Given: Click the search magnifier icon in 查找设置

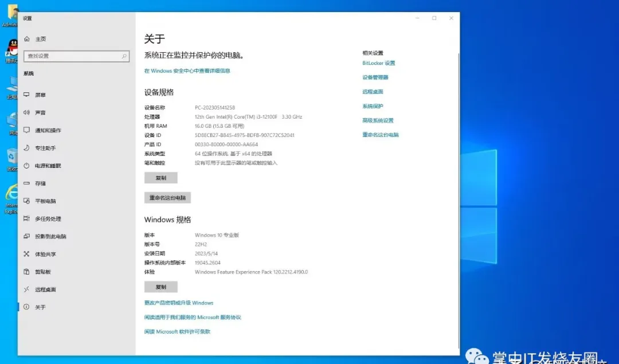Looking at the screenshot, I should click(x=124, y=56).
